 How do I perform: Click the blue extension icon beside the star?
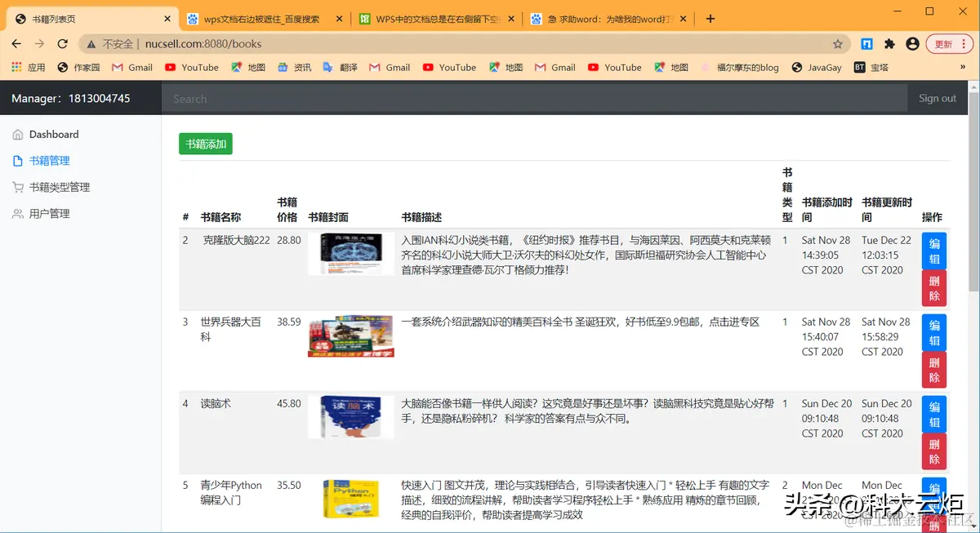tap(867, 44)
